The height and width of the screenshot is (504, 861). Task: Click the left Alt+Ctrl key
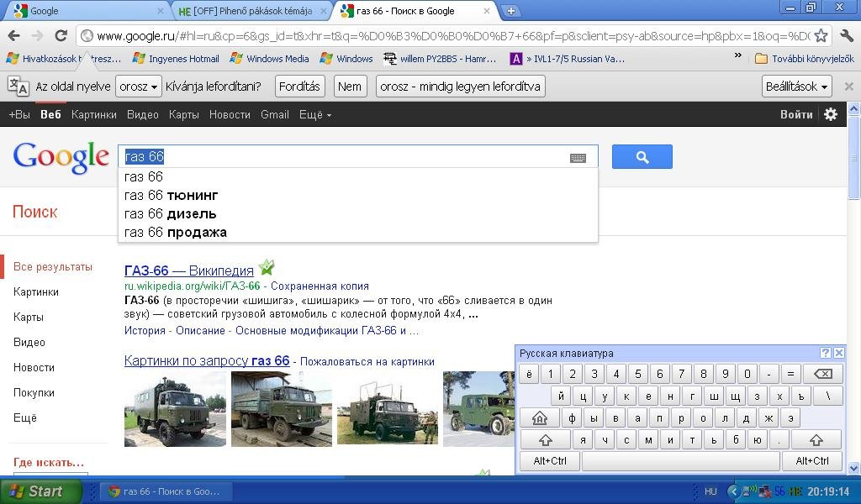(x=550, y=461)
